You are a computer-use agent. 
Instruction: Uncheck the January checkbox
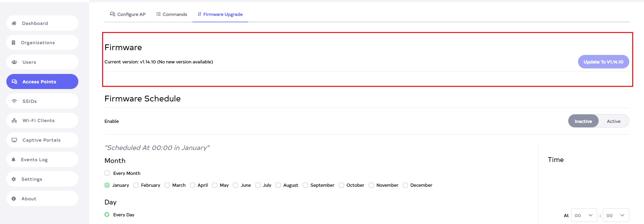(x=107, y=185)
